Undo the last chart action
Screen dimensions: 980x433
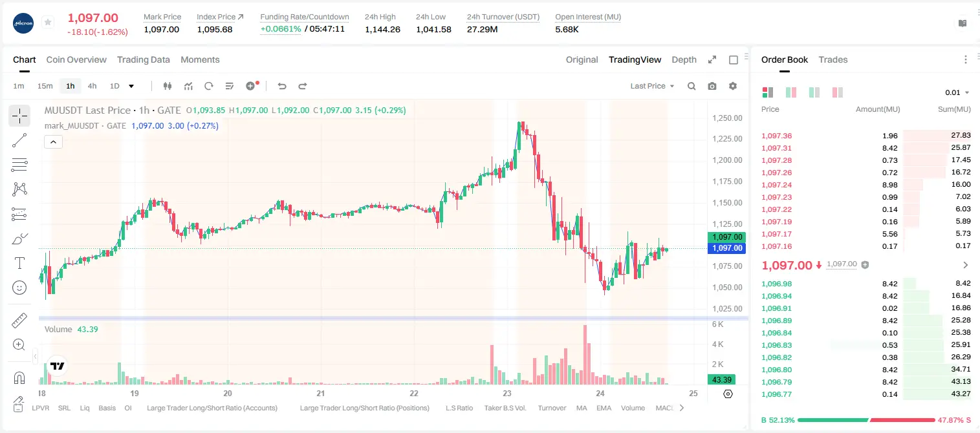281,86
